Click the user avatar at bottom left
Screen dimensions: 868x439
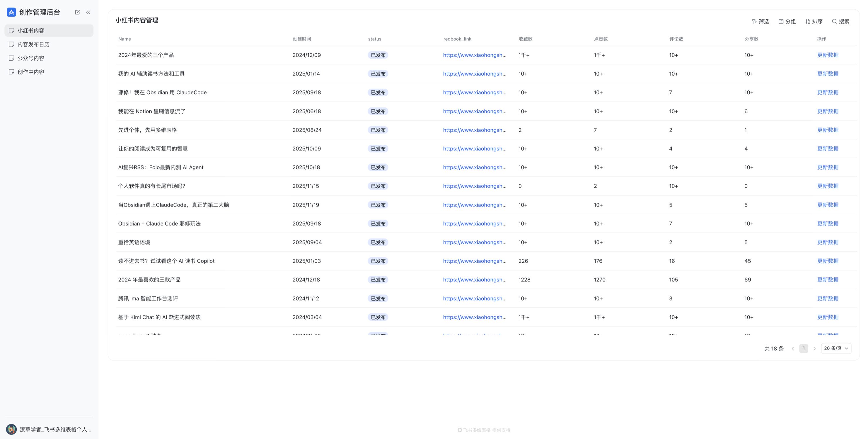(11, 429)
